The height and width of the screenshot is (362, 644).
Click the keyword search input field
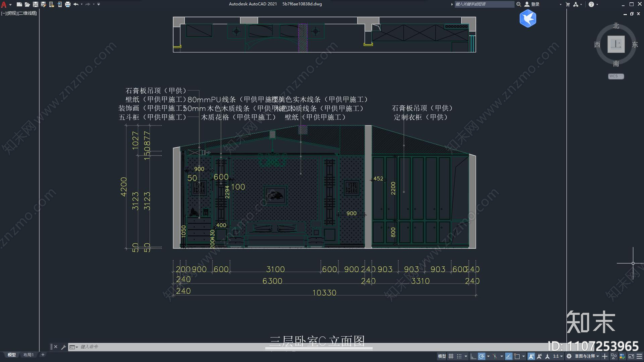484,4
